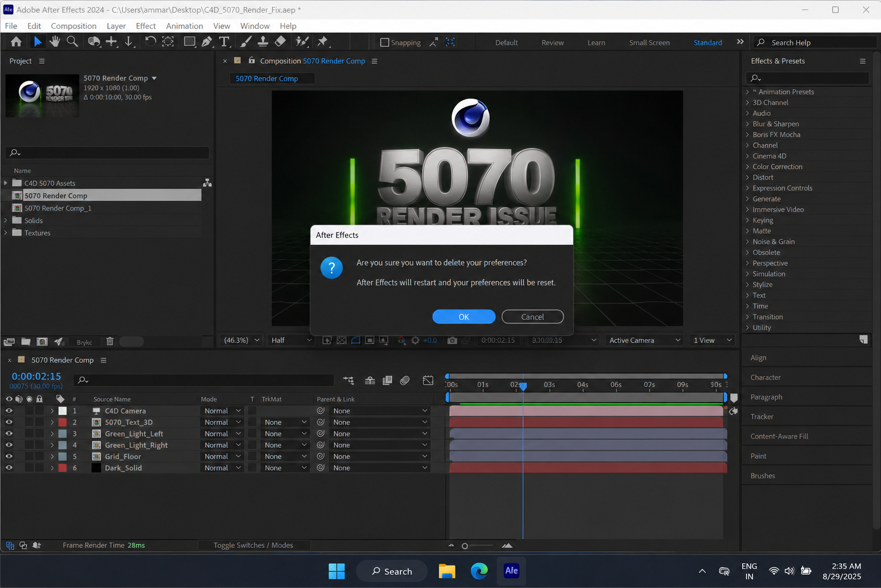Image resolution: width=881 pixels, height=588 pixels.
Task: Cancel the delete preferences dialog
Action: pyautogui.click(x=532, y=317)
